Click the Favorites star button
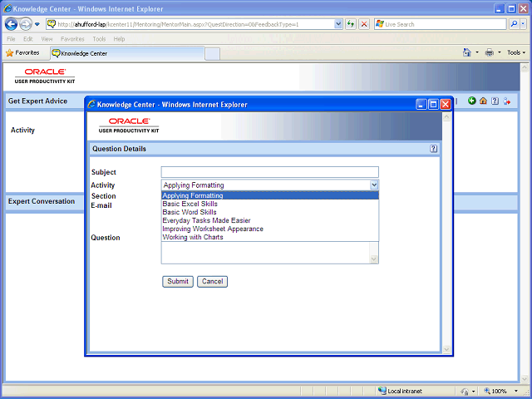The height and width of the screenshot is (399, 532). pos(22,53)
